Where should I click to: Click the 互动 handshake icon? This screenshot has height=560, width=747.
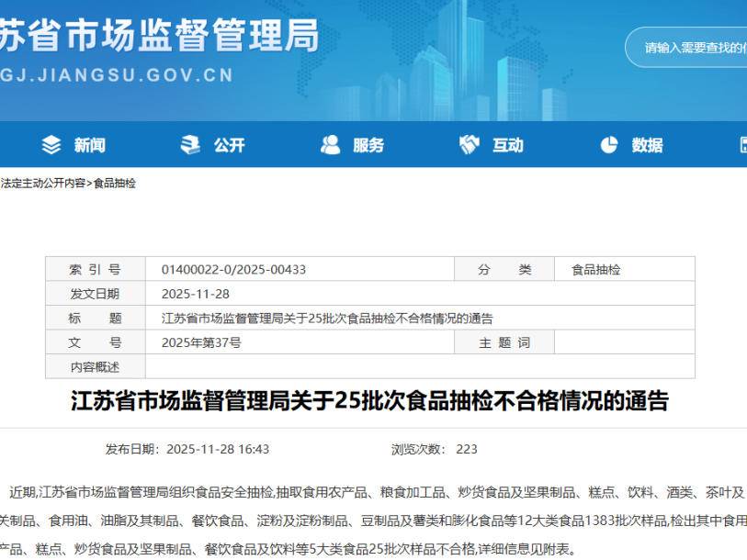click(x=469, y=143)
